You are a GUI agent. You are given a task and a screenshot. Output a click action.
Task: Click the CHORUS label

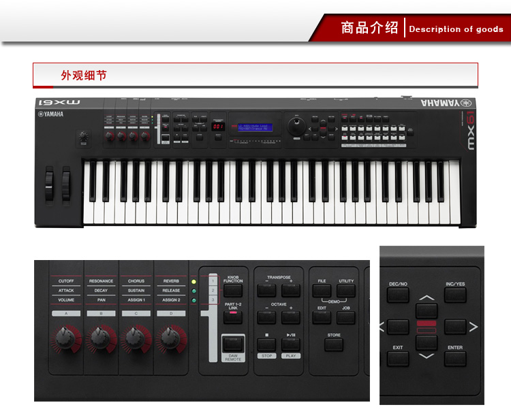[136, 281]
